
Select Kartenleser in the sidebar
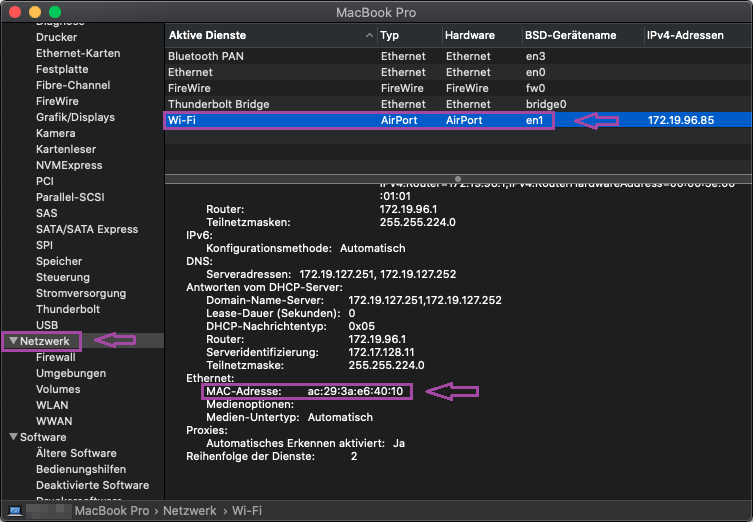66,149
